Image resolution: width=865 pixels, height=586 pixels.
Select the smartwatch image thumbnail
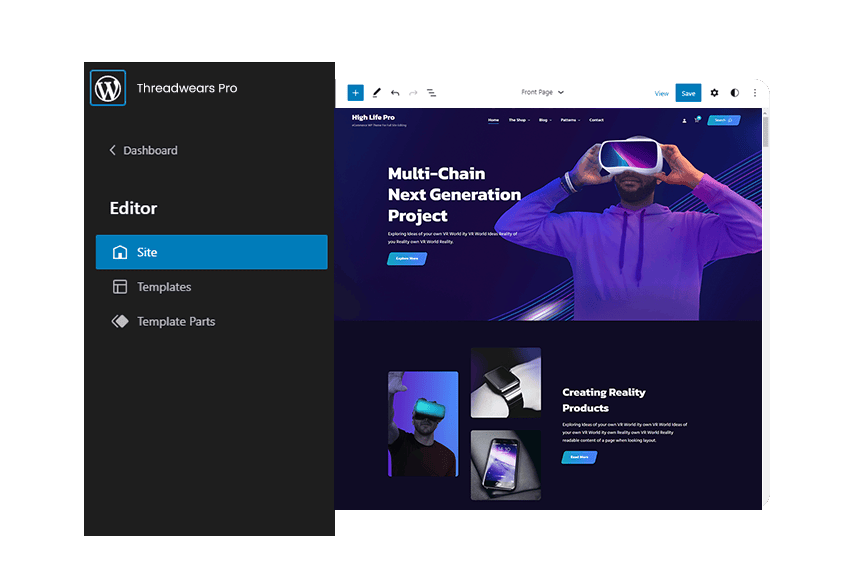(506, 382)
